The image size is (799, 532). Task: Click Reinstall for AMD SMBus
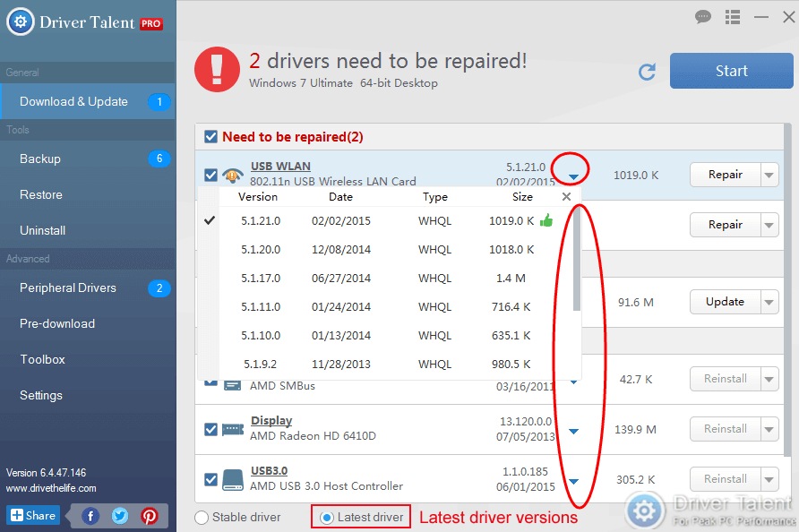(726, 379)
